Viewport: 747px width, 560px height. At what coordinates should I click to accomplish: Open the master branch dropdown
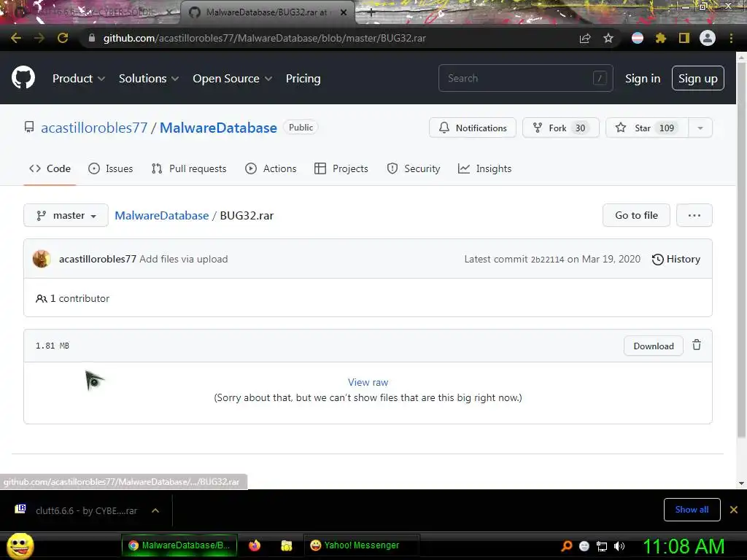coord(66,215)
